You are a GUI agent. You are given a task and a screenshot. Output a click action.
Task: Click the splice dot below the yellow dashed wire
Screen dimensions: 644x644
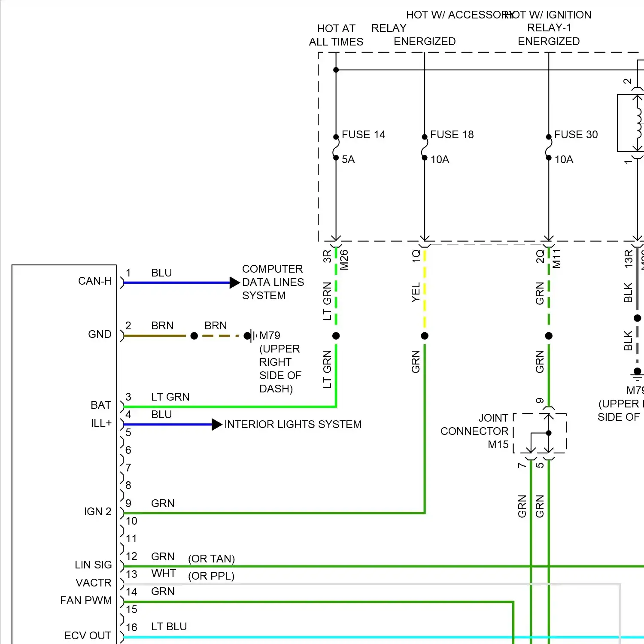click(x=425, y=336)
